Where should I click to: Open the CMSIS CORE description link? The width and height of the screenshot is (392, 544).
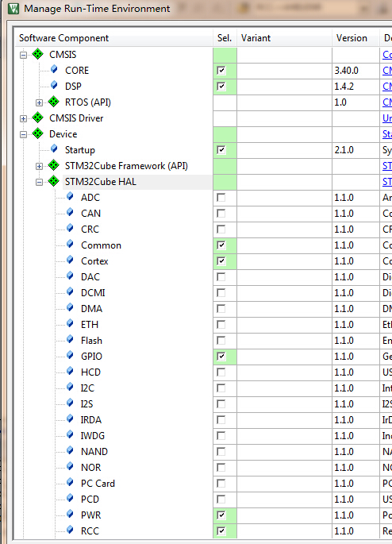pyautogui.click(x=387, y=71)
